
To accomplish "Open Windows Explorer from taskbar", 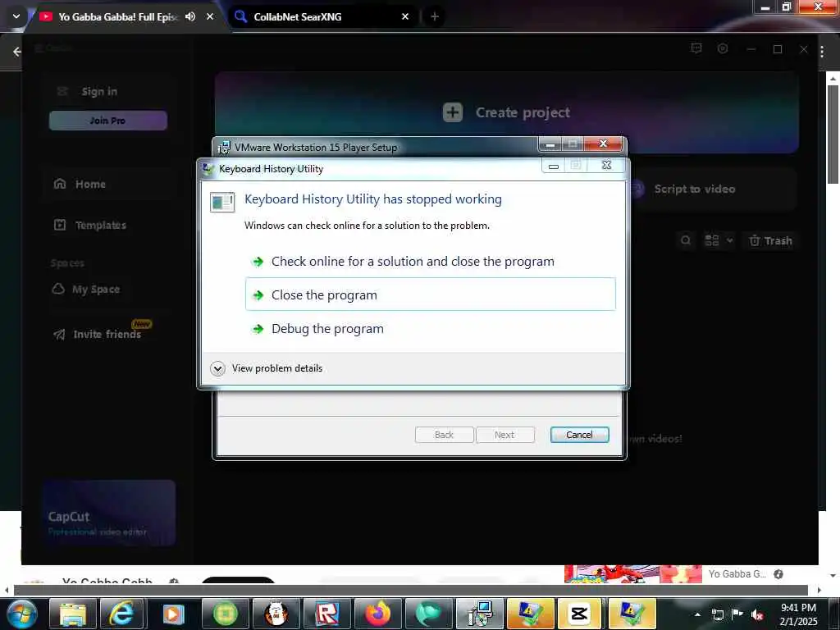I will (73, 614).
